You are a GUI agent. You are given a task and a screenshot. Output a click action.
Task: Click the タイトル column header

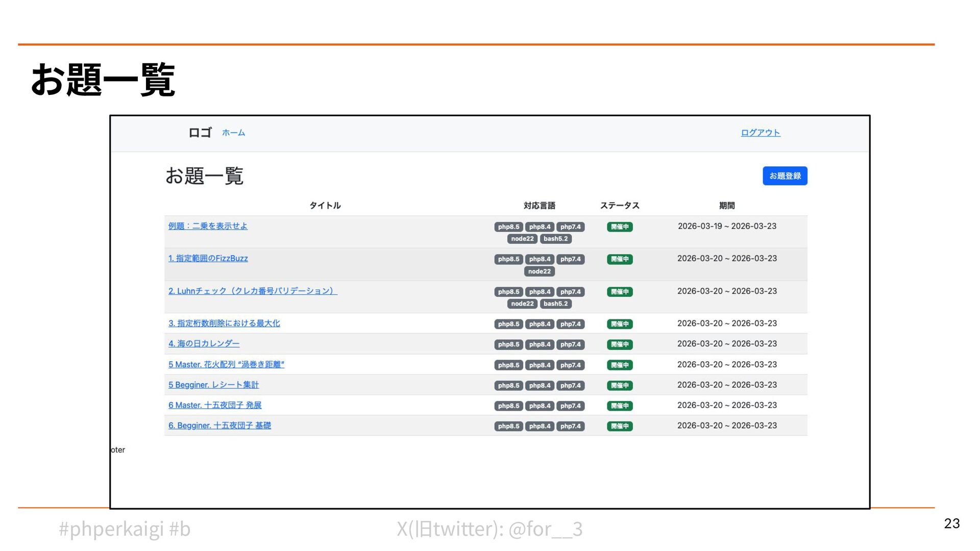point(325,206)
